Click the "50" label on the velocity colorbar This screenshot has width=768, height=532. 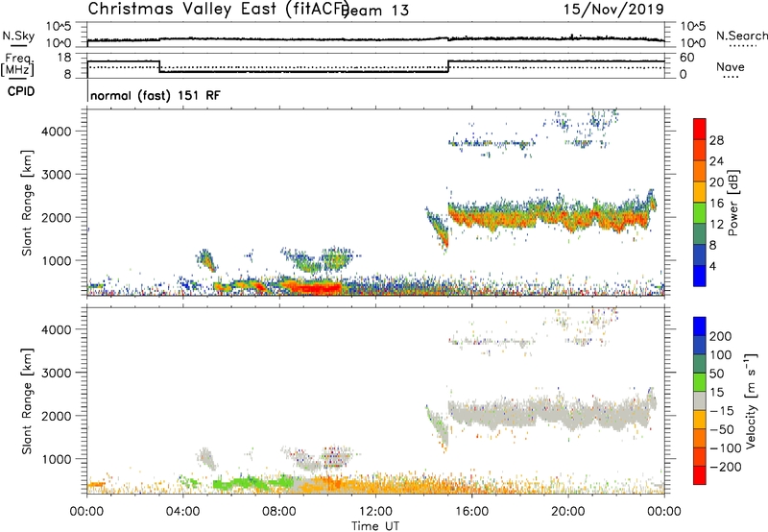(716, 374)
